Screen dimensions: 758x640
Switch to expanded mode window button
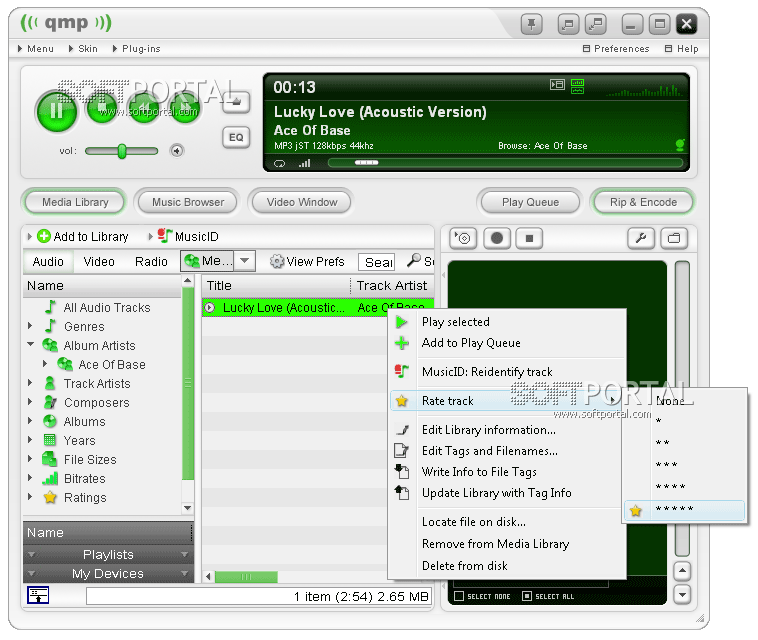pyautogui.click(x=596, y=24)
